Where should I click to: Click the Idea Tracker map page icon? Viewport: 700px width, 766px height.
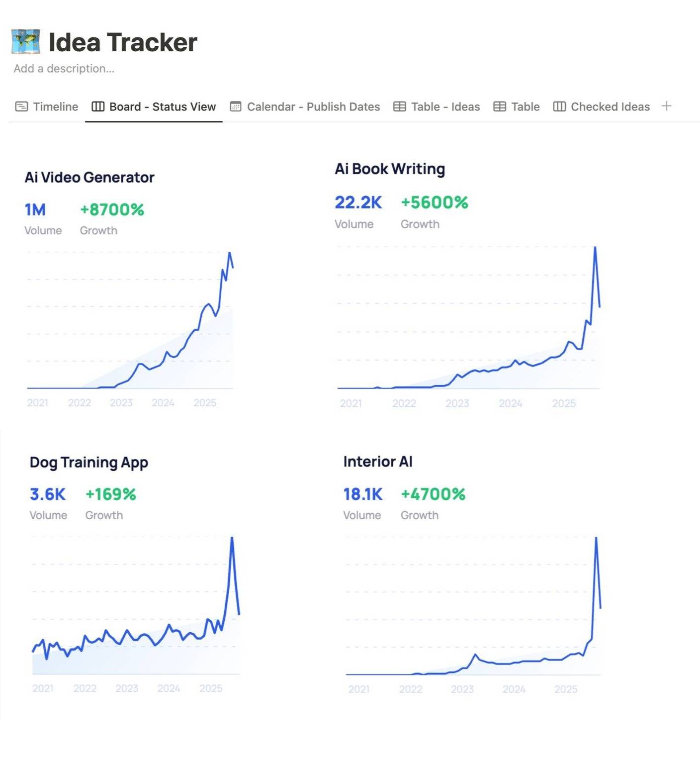[26, 42]
